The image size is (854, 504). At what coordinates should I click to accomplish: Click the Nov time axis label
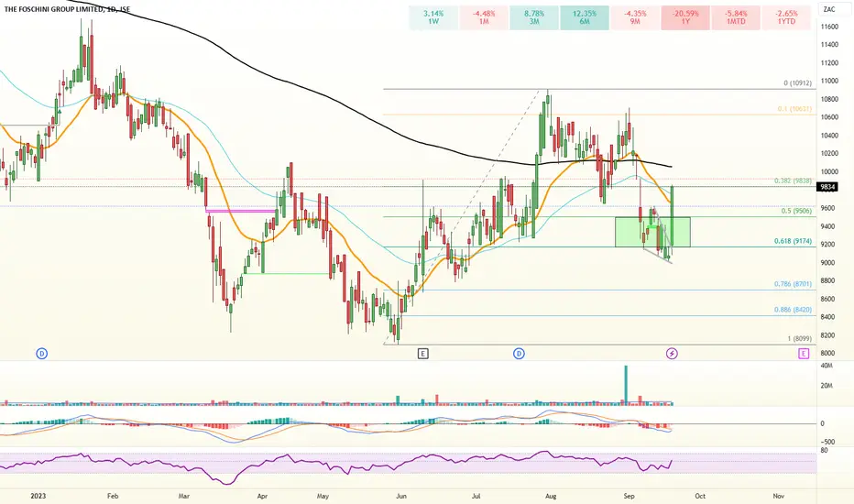pos(779,497)
